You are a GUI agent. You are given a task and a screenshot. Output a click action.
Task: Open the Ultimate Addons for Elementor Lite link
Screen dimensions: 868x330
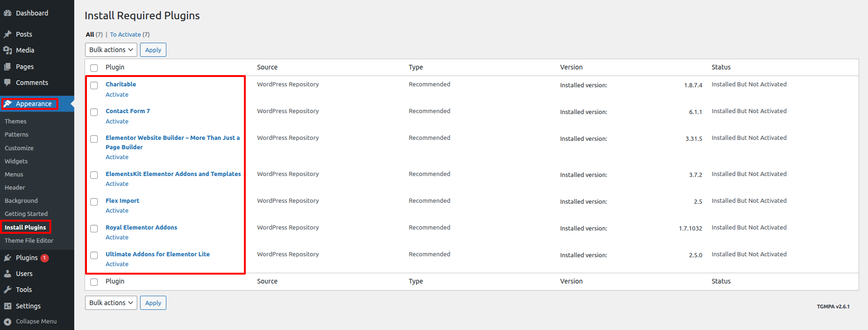point(158,254)
